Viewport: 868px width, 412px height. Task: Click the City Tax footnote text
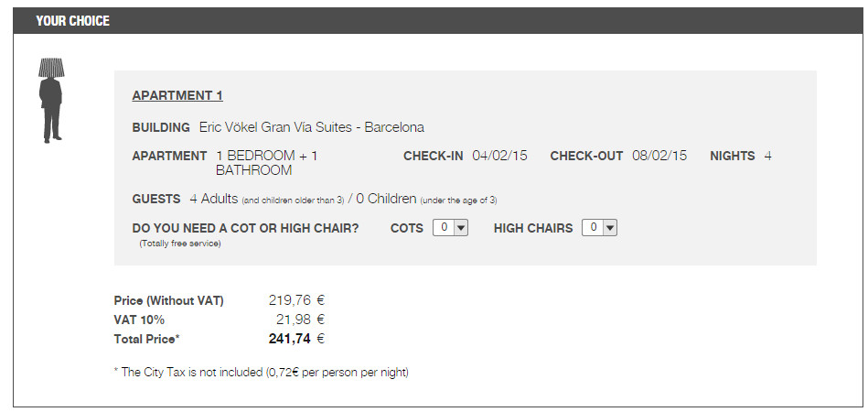[x=262, y=372]
